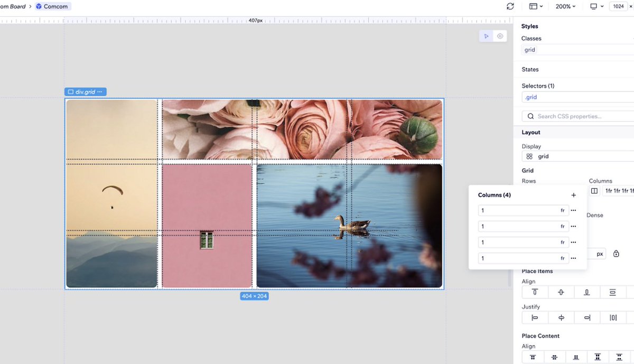
Task: Select the paraglider sunset image cell
Action: [112, 193]
